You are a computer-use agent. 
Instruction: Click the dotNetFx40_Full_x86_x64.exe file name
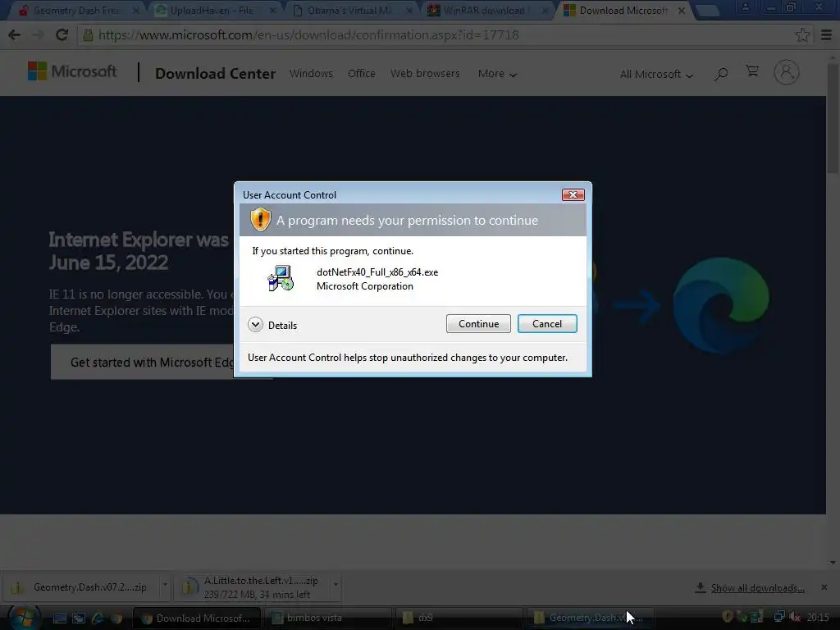point(377,272)
